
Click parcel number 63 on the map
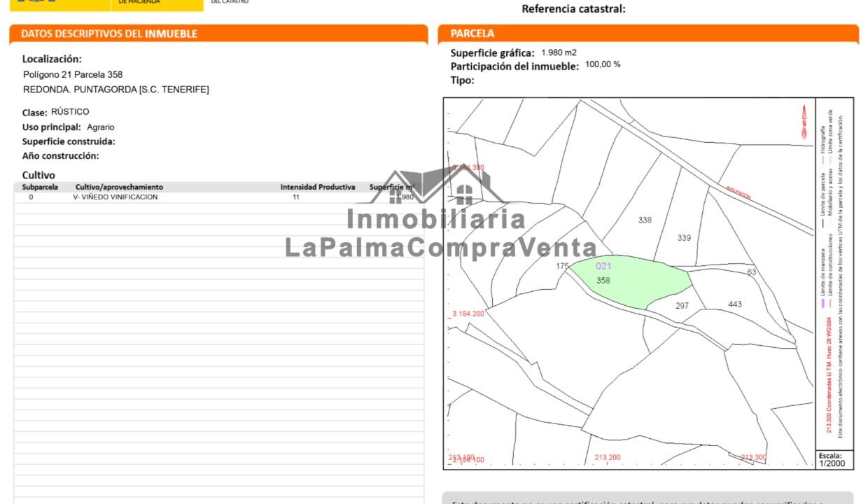pyautogui.click(x=752, y=272)
